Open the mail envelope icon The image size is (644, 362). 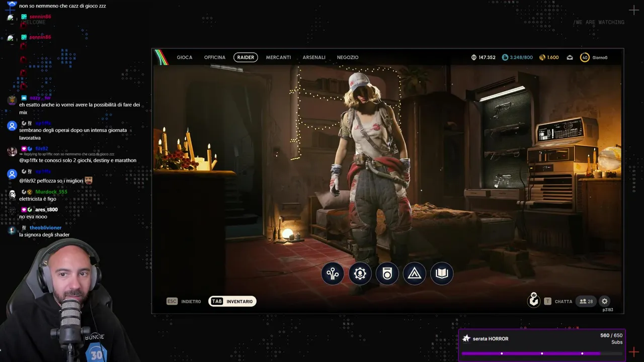click(x=570, y=57)
